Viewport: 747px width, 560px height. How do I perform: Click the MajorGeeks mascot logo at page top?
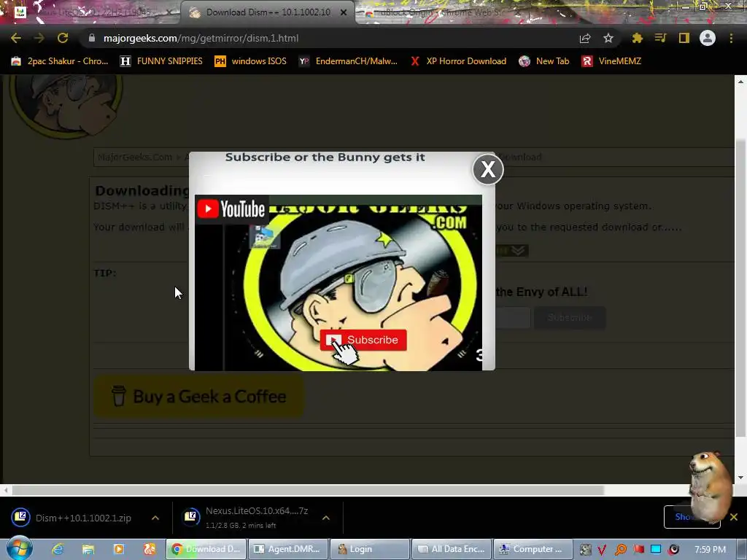click(66, 106)
